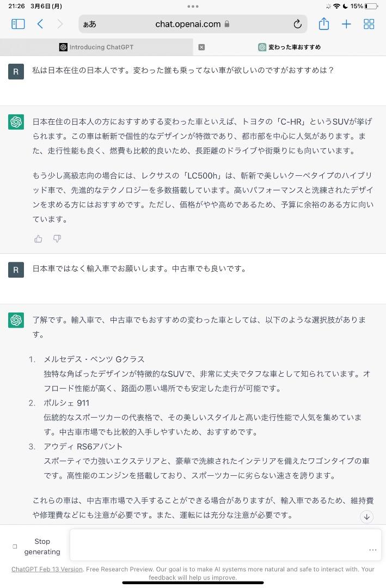Open the ぁあ reader format menu
Image resolution: width=386 pixels, height=588 pixels.
pyautogui.click(x=90, y=24)
